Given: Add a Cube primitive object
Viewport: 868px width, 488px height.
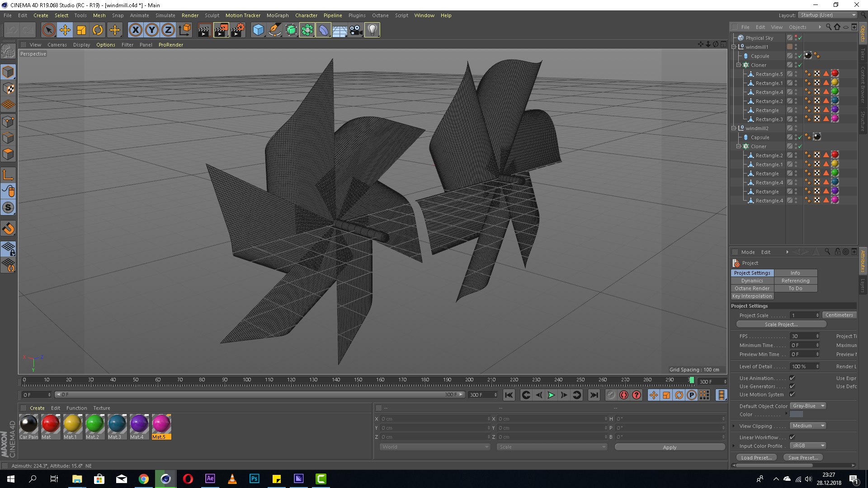Looking at the screenshot, I should (x=258, y=30).
